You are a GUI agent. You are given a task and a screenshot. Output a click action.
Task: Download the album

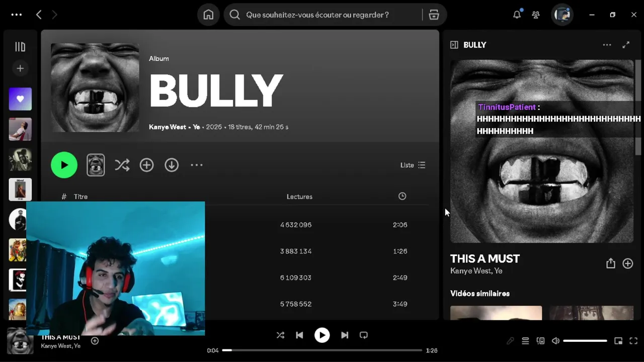(x=172, y=165)
